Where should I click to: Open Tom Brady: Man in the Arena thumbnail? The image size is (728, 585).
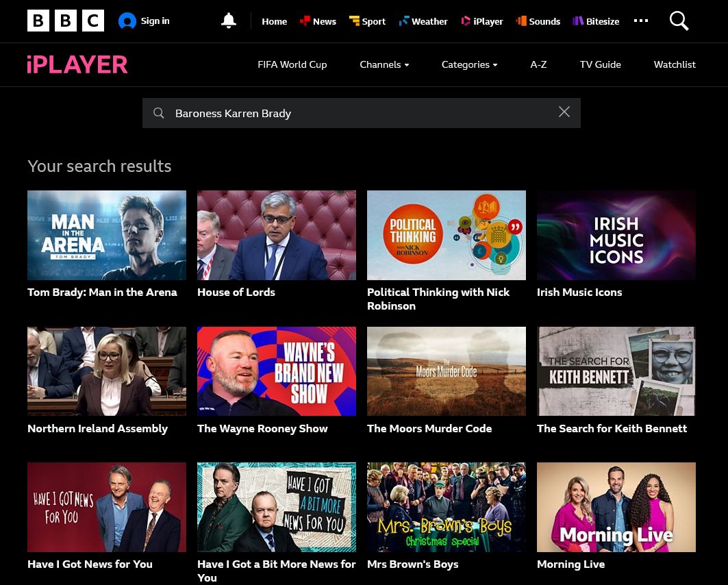tap(107, 235)
